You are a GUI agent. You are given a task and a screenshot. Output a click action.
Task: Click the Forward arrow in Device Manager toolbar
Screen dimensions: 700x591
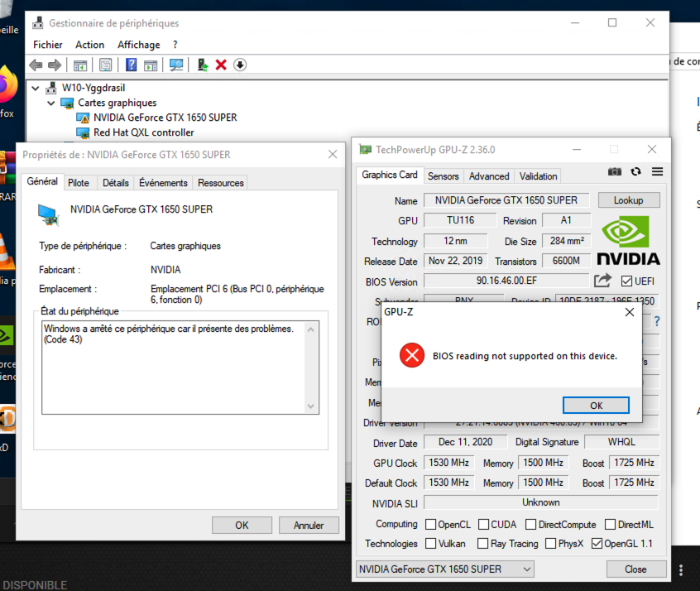click(x=55, y=65)
